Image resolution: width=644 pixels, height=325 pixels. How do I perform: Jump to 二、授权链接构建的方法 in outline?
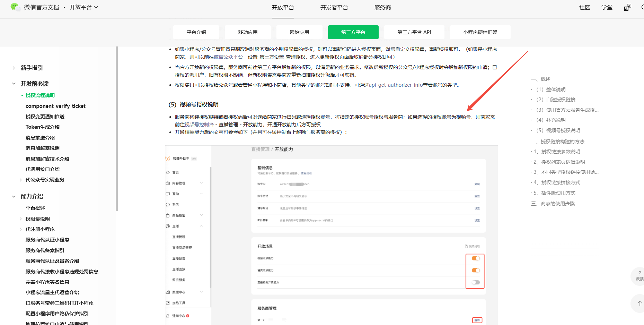(558, 142)
